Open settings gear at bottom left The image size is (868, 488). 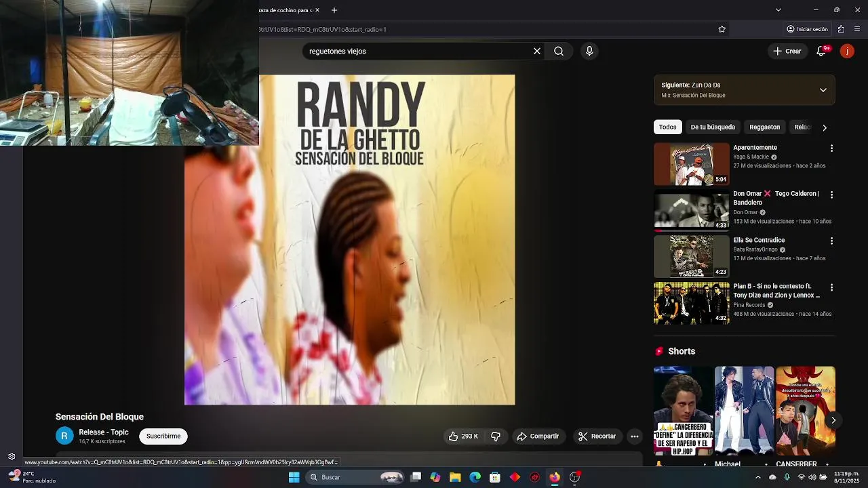12,457
